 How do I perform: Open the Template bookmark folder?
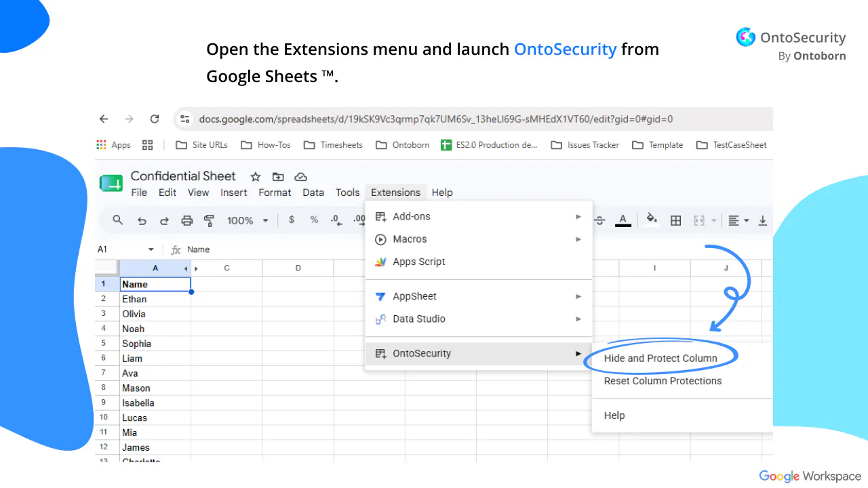(657, 145)
